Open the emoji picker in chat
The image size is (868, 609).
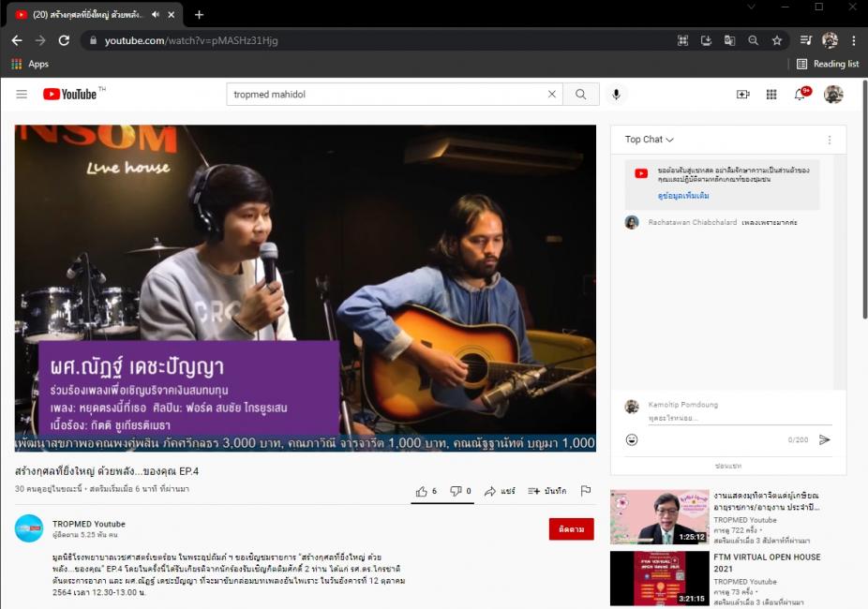pos(632,439)
